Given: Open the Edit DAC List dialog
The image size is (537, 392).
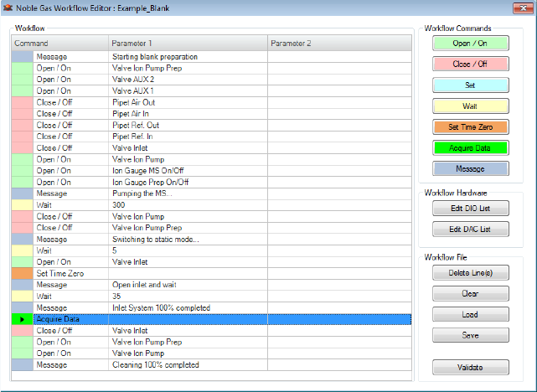Looking at the screenshot, I should point(470,229).
